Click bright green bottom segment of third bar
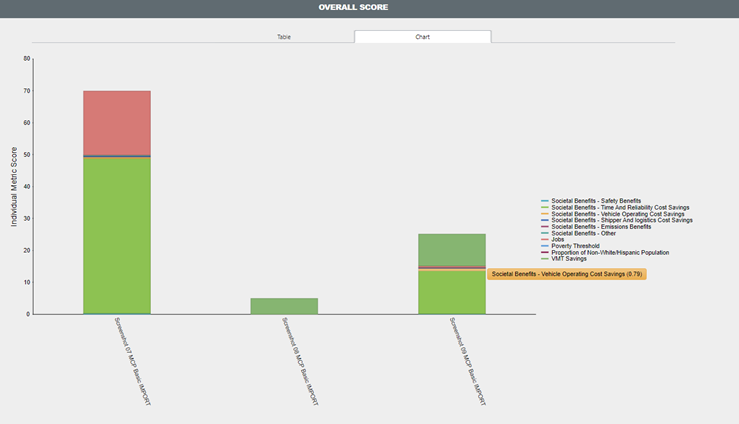 click(x=452, y=292)
